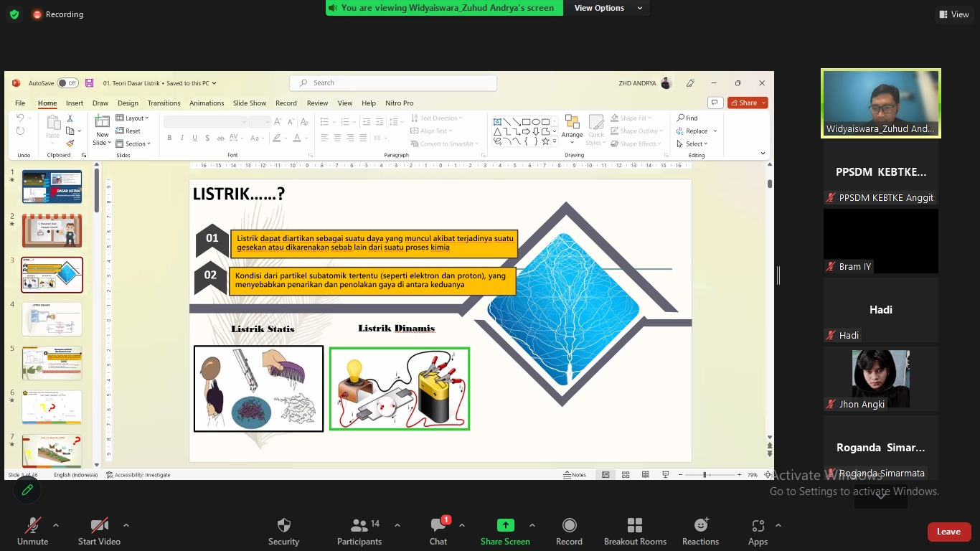980x551 pixels.
Task: Expand audio options arrow beside Unmute
Action: (x=56, y=525)
